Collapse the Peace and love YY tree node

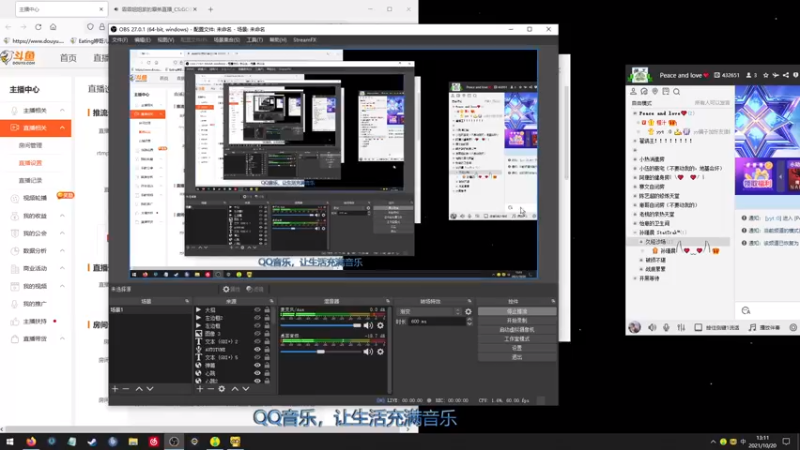pos(635,113)
